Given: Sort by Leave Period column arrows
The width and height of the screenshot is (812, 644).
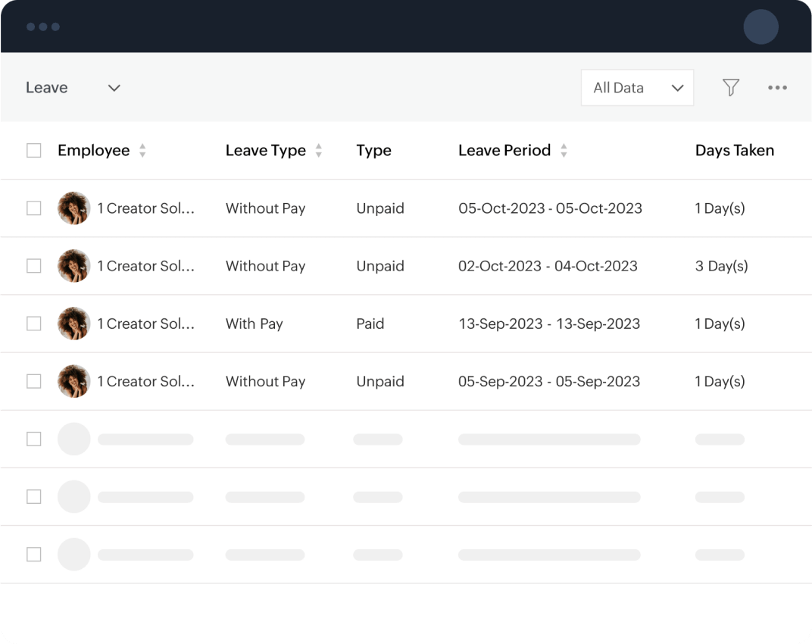Looking at the screenshot, I should tap(564, 151).
